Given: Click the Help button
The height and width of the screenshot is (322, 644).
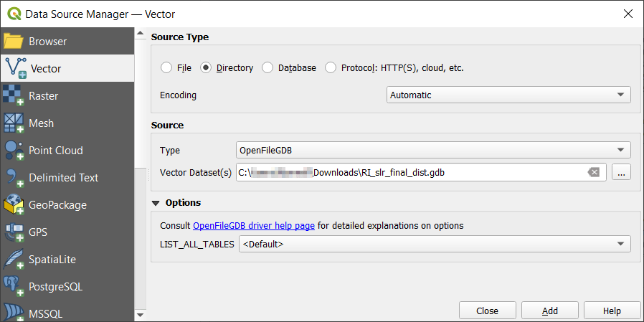Looking at the screenshot, I should click(x=612, y=311).
